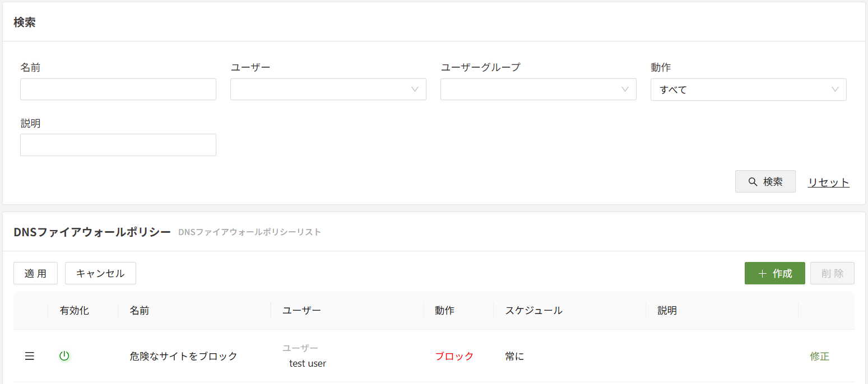This screenshot has height=384, width=868.
Task: Open the 修正 edit link for the policy
Action: (x=820, y=355)
